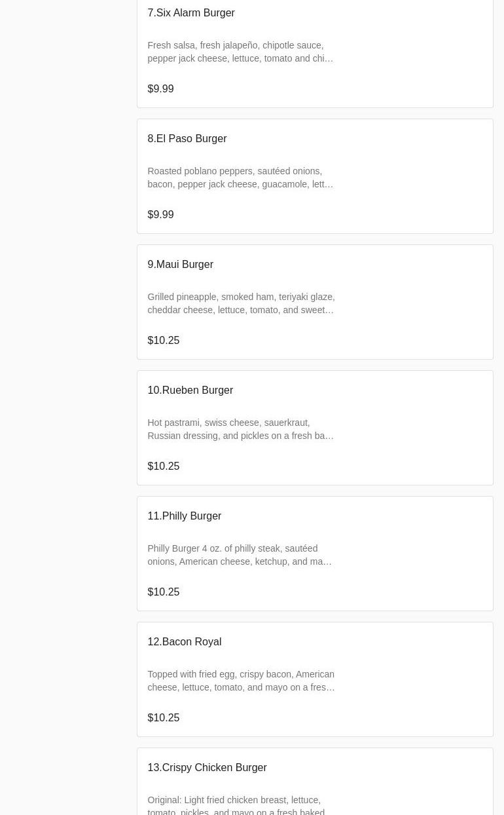Click the Six Alarm Burger fresh salsa description
The width and height of the screenshot is (504, 815).
[240, 52]
